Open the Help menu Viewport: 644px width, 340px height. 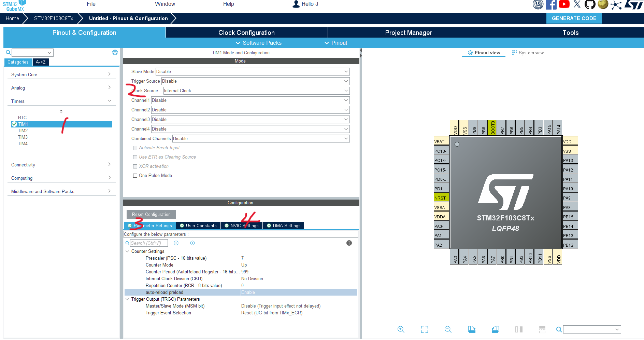click(229, 4)
